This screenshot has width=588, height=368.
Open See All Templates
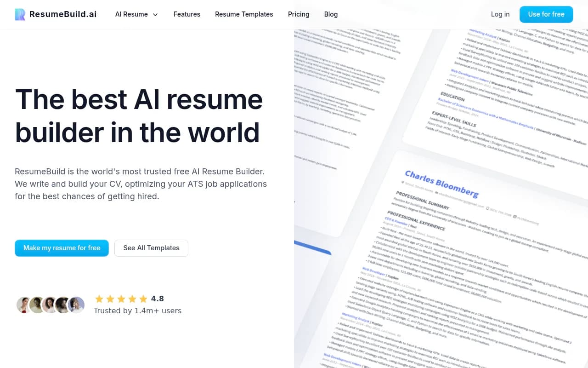[151, 248]
